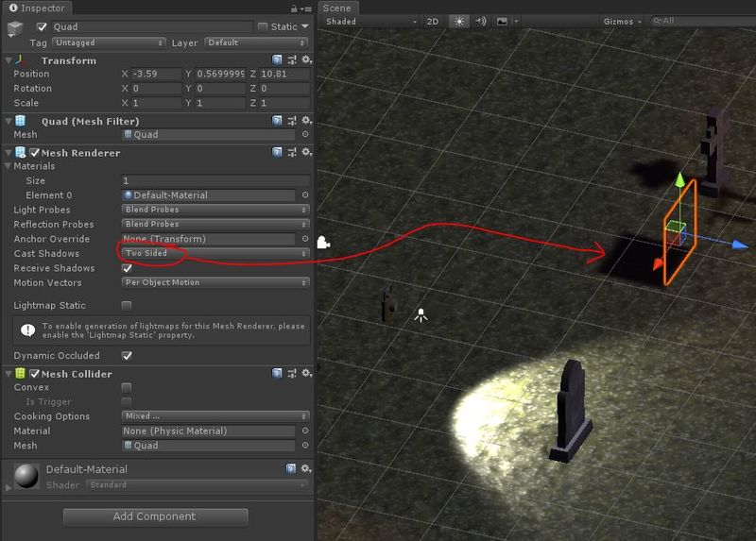This screenshot has height=541, width=756.
Task: Disable the Mesh Collider component checkbox
Action: pyautogui.click(x=34, y=374)
